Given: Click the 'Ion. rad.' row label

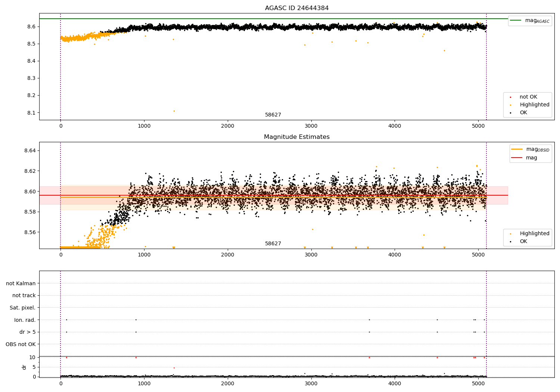Looking at the screenshot, I should click(x=25, y=320).
